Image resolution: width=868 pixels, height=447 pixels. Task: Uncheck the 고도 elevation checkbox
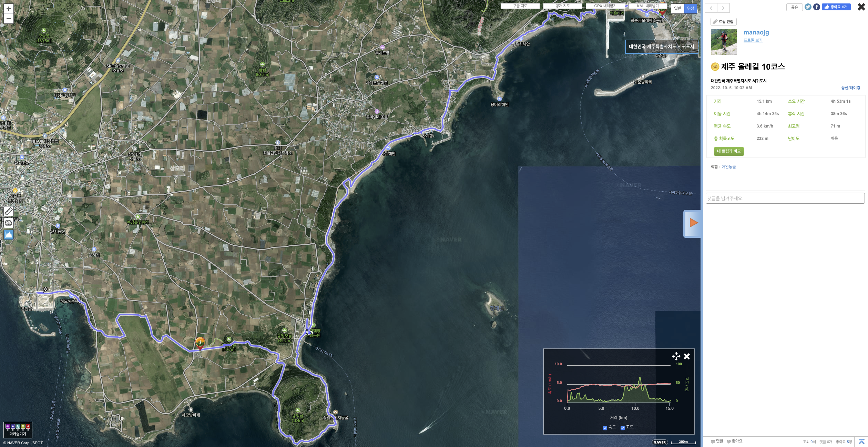coord(622,428)
